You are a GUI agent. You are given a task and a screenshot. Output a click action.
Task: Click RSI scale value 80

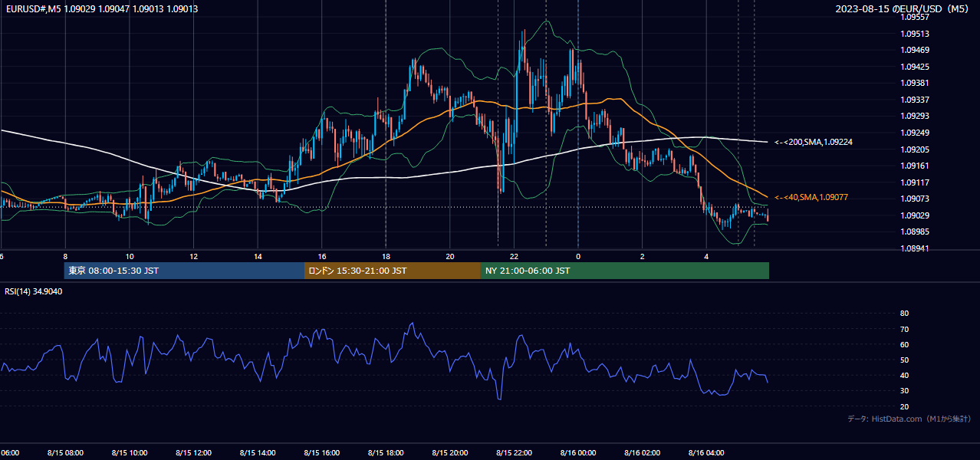pos(904,314)
